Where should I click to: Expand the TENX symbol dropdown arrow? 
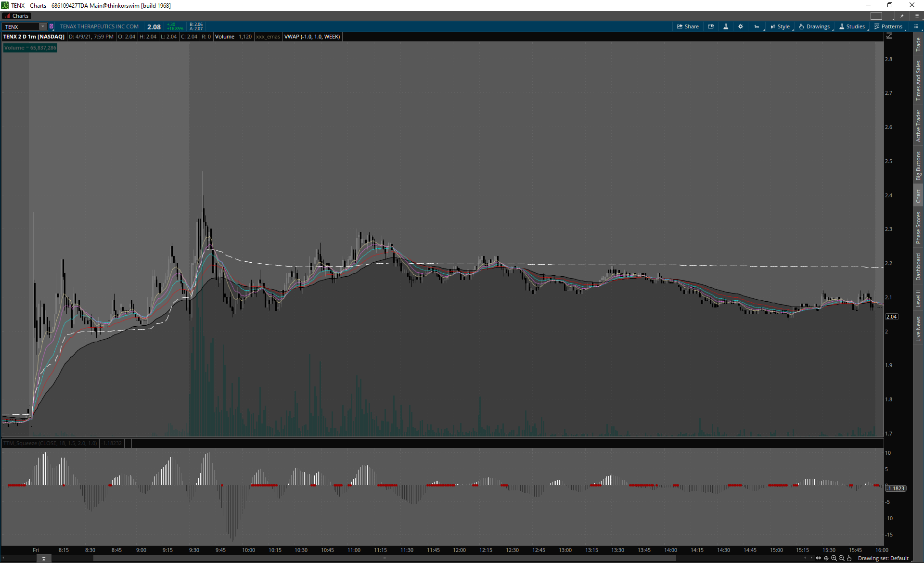43,26
